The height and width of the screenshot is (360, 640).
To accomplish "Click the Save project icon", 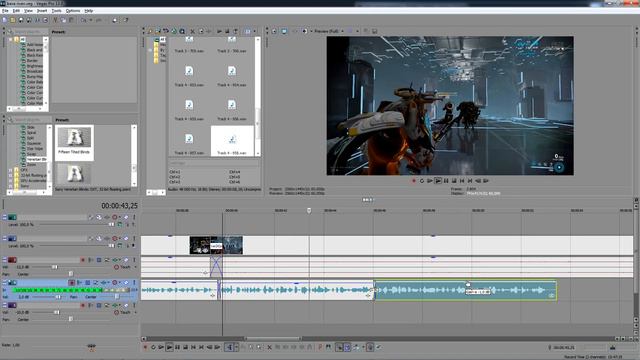I will point(21,20).
